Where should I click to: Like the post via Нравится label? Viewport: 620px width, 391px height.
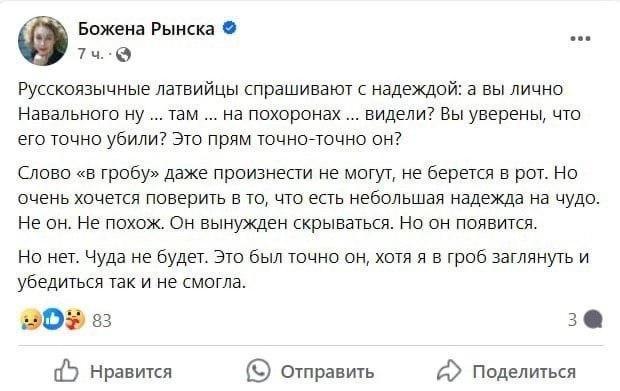click(x=131, y=372)
